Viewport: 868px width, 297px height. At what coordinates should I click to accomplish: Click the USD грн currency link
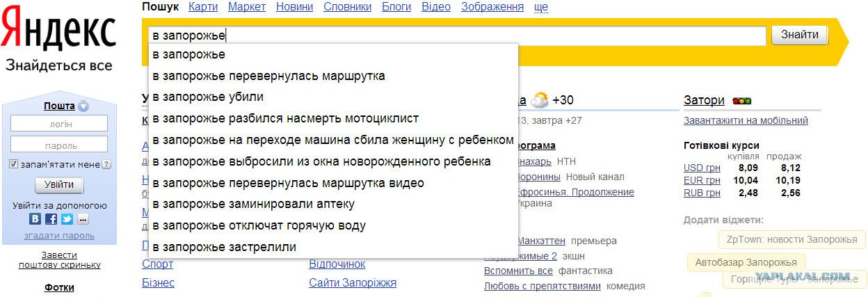[x=702, y=168]
